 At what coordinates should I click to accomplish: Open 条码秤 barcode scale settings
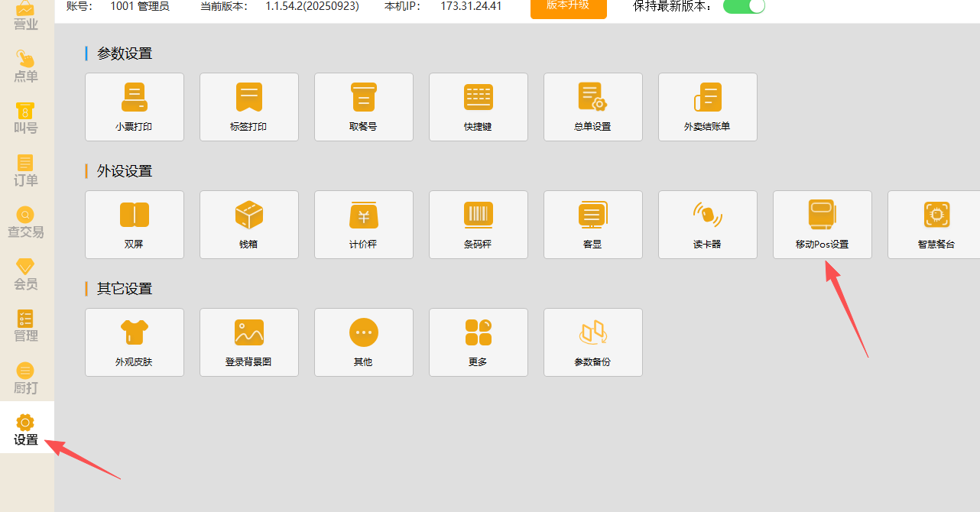479,225
